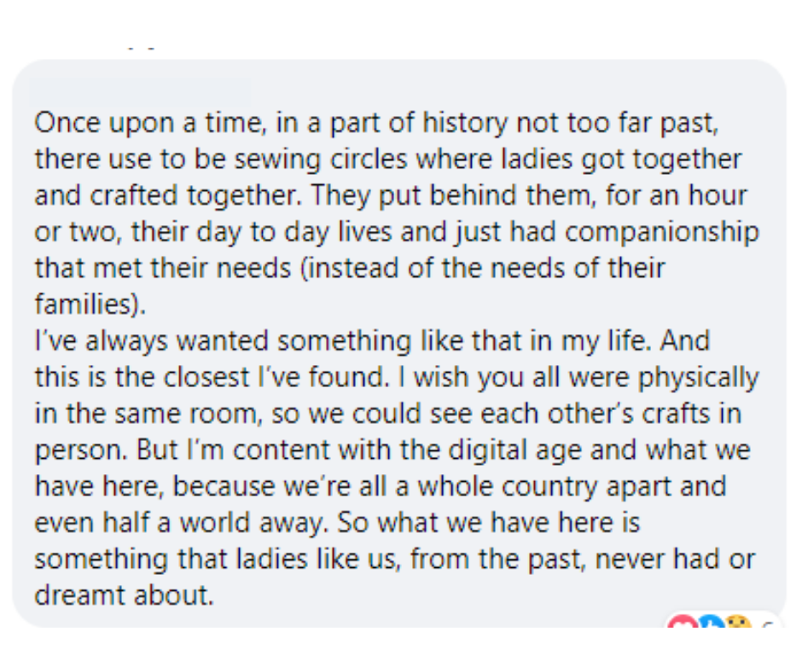This screenshot has height=672, width=802.
Task: Click the Care hug emoji reaction
Action: [x=739, y=623]
